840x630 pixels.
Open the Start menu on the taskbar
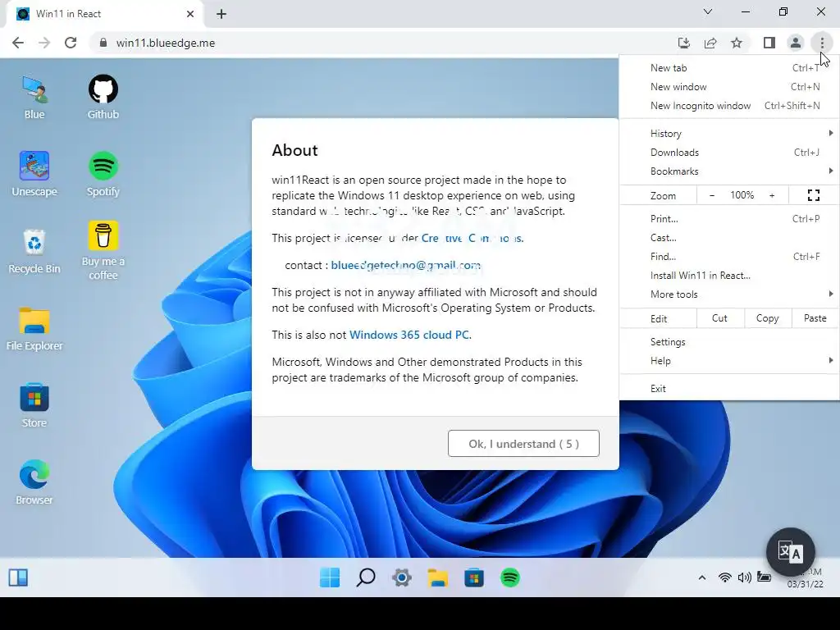click(330, 577)
